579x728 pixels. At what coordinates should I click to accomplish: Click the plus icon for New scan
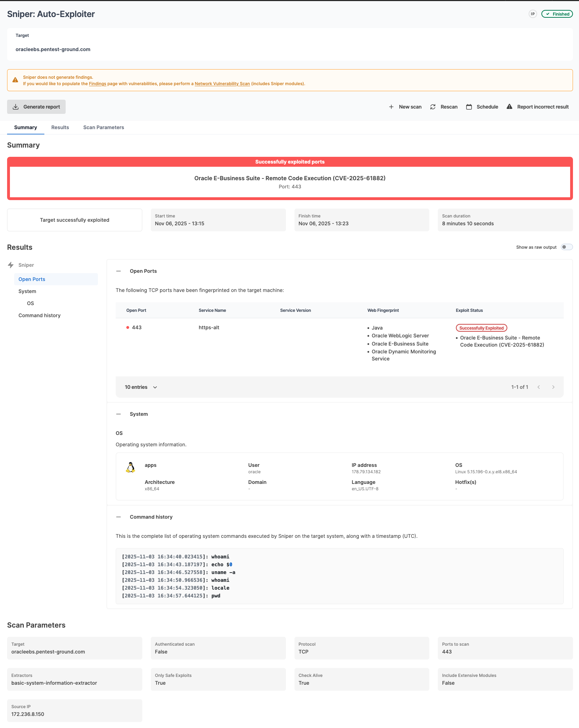pyautogui.click(x=391, y=107)
